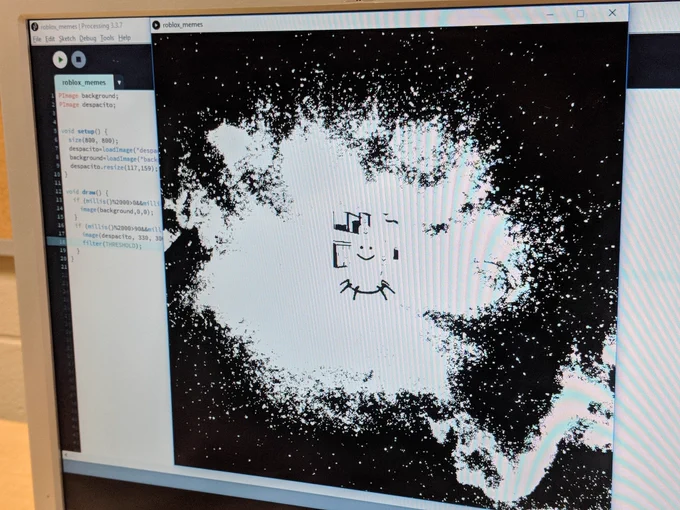Viewport: 680px width, 510px height.
Task: Click the line 'PImage despacito;'
Action: click(87, 105)
